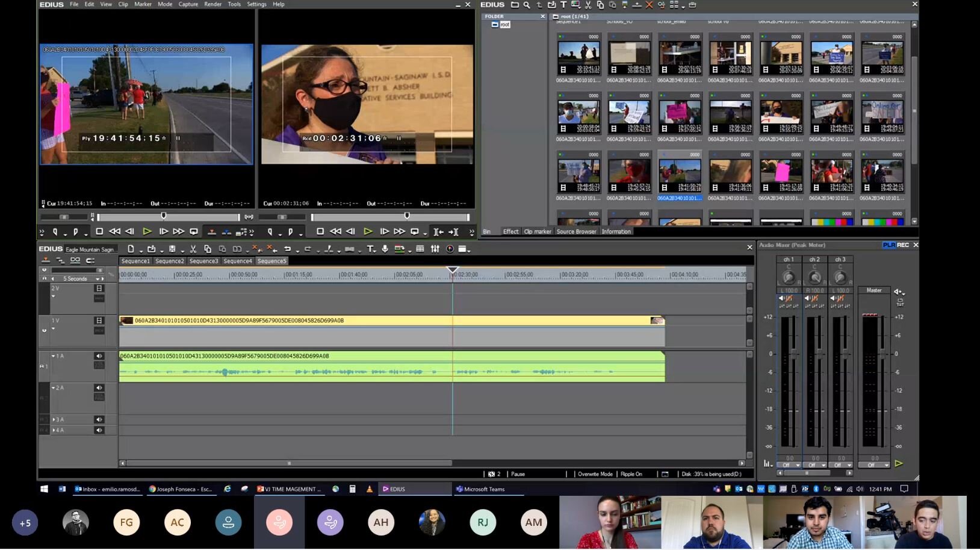Click Stop in the Player preview controls

point(99,231)
